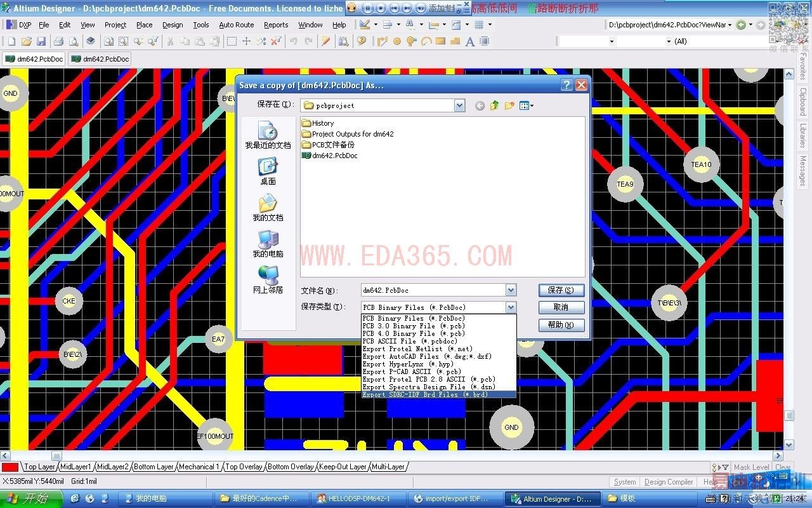Click the Cross Probe pencil icon

click(x=326, y=41)
